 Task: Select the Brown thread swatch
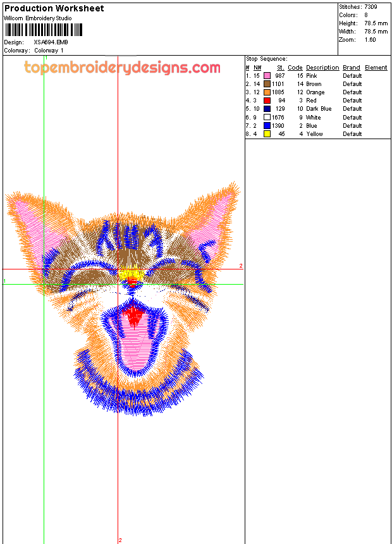tap(267, 84)
